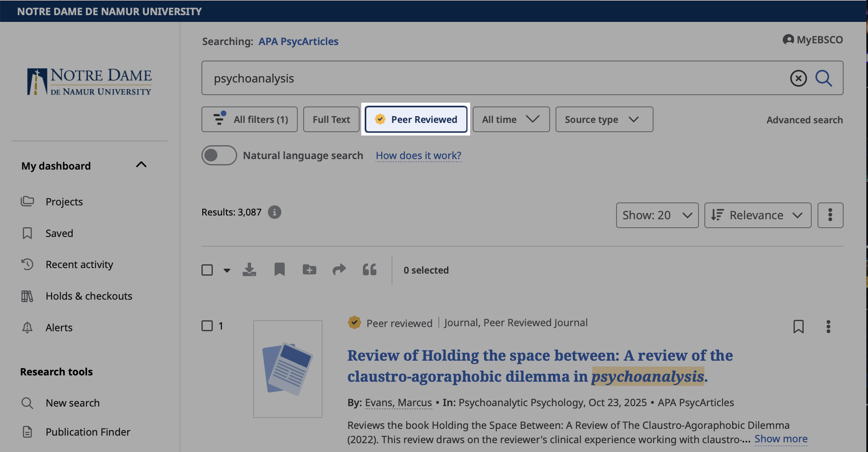Run the search using the magnifying glass
Screen dimensions: 868x452
823,78
